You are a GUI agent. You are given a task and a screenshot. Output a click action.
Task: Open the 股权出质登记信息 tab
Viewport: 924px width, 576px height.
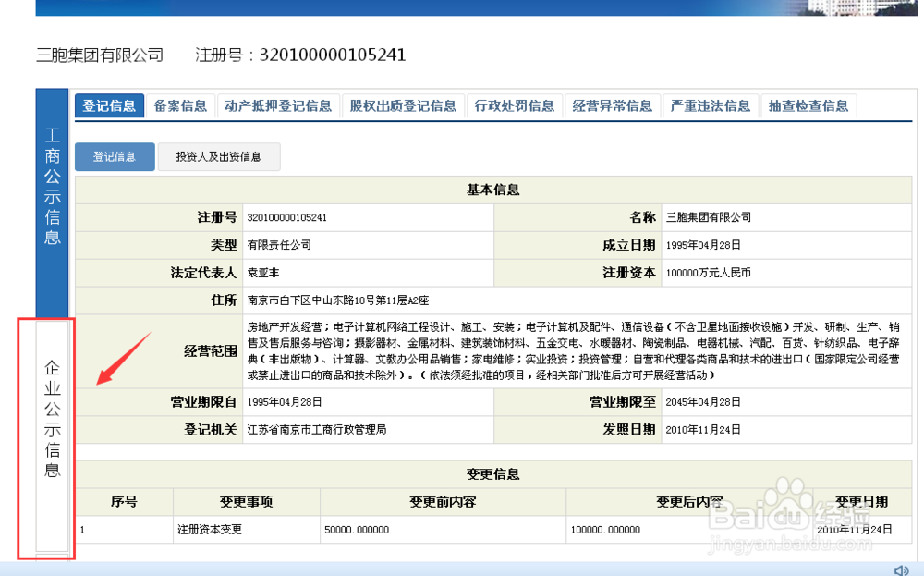(403, 105)
